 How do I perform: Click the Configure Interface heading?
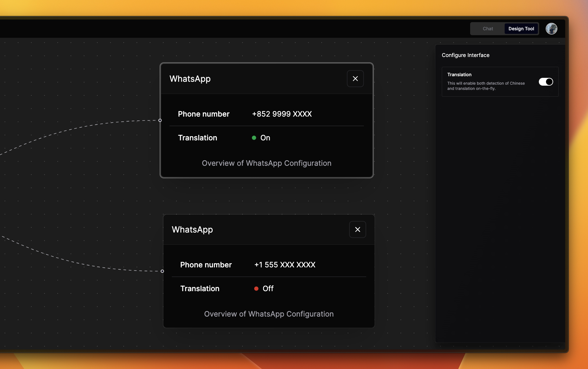(x=466, y=55)
